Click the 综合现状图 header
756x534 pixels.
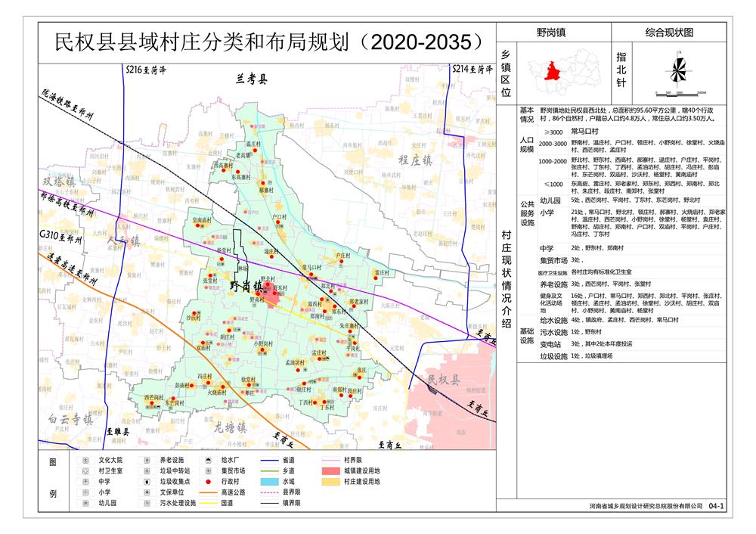[x=669, y=33]
